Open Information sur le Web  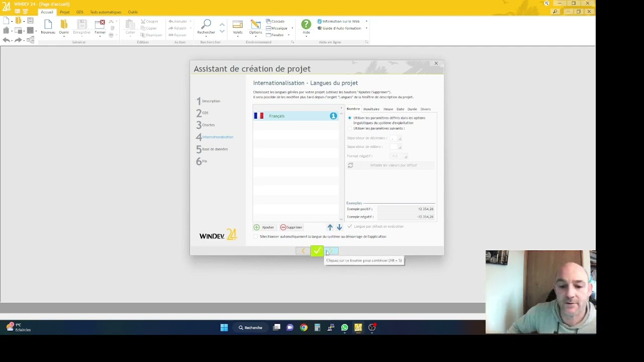338,22
